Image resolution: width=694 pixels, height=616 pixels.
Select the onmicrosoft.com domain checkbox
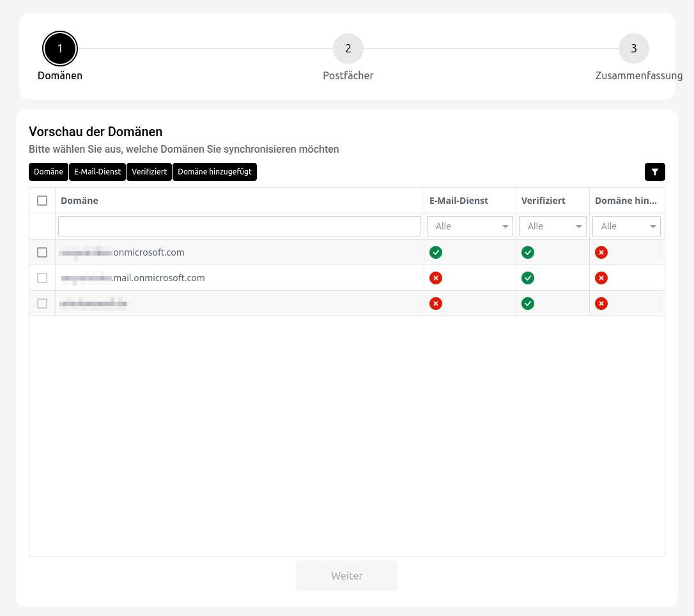42,252
